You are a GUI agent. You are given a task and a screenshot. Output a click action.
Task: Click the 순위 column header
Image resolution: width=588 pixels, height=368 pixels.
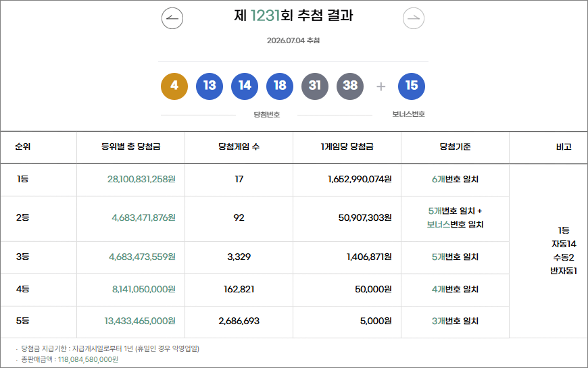pyautogui.click(x=23, y=147)
